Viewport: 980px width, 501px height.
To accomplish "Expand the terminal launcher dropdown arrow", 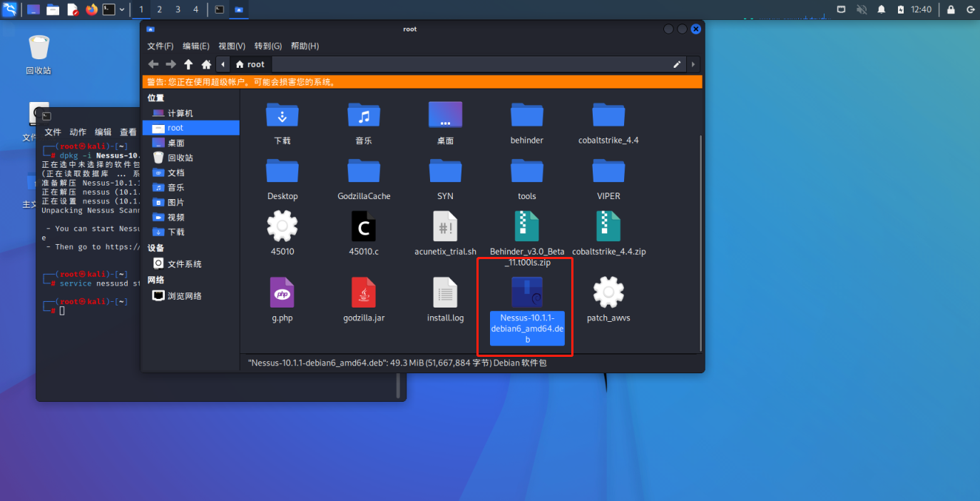I will click(122, 9).
